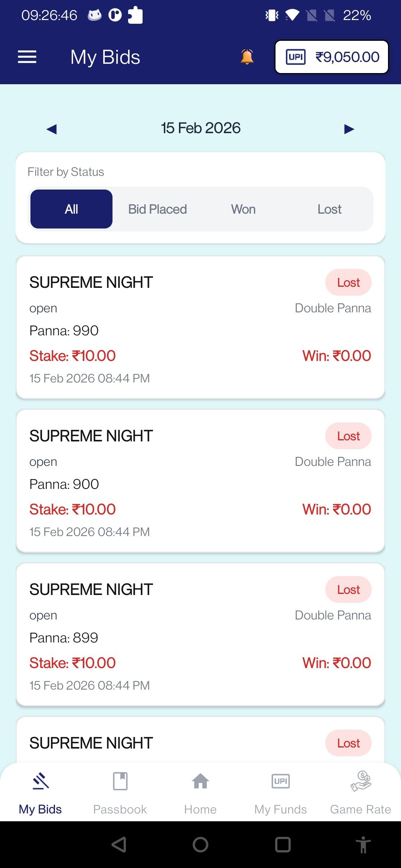Screen dimensions: 401x868
Task: Open the My Bids tab icon
Action: point(40,782)
